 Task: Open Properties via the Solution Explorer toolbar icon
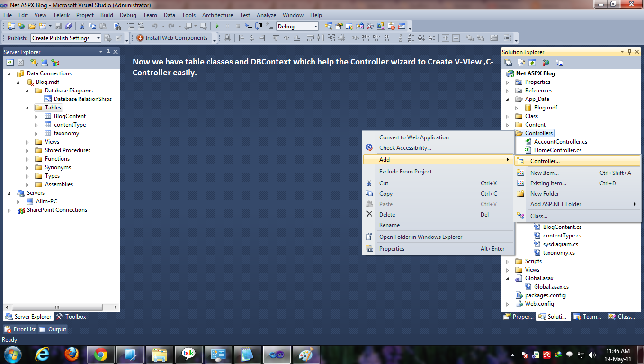click(508, 63)
